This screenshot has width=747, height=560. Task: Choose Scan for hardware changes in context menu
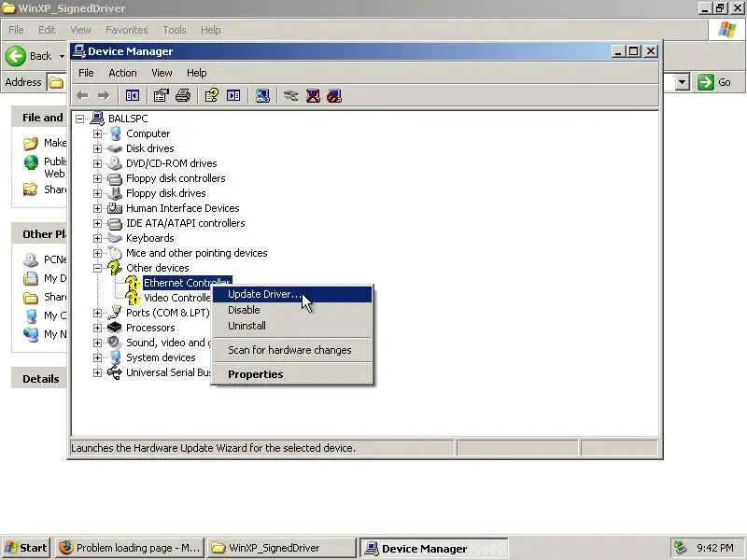292,350
